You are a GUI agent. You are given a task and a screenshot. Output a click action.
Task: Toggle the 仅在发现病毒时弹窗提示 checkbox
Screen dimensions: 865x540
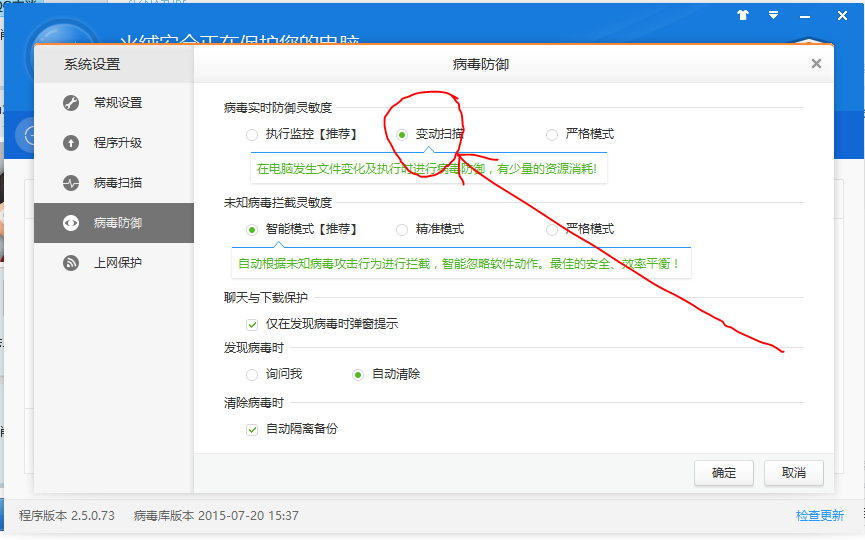(x=252, y=324)
